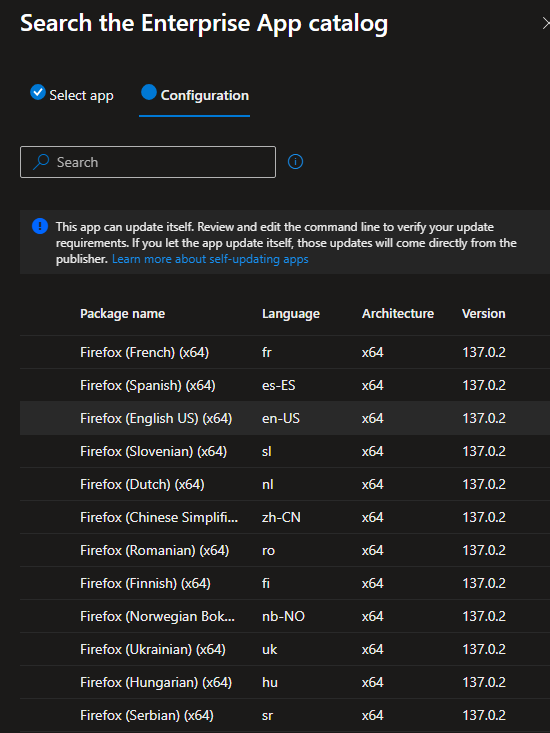Open the Configuration tab
Viewport: 550px width, 733px height.
(194, 96)
